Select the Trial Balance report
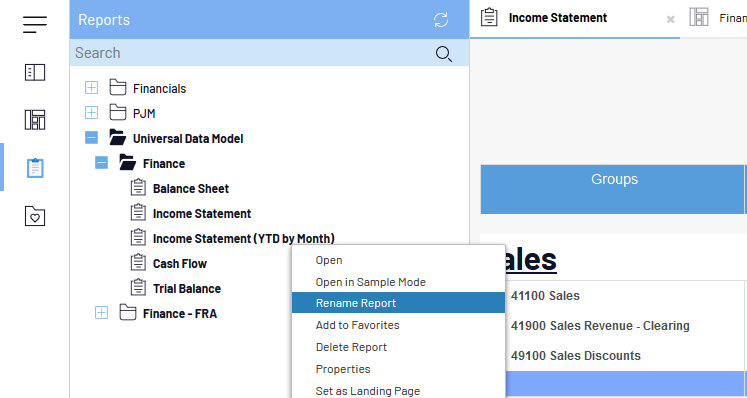Image resolution: width=747 pixels, height=398 pixels. [187, 288]
